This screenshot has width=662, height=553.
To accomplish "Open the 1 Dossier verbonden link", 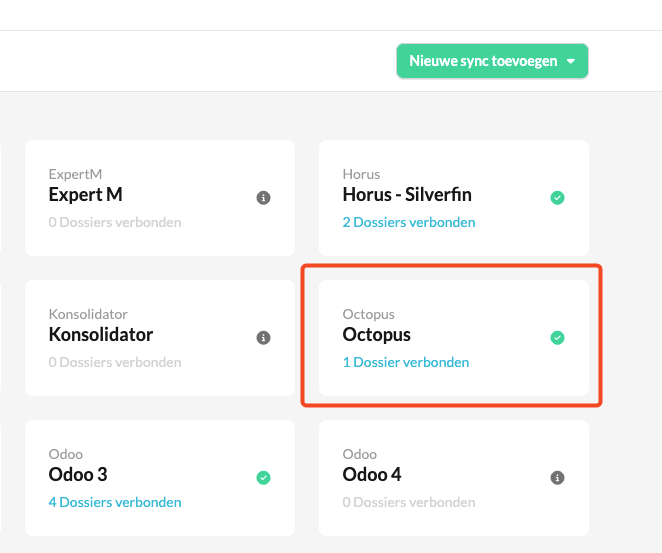I will point(406,362).
